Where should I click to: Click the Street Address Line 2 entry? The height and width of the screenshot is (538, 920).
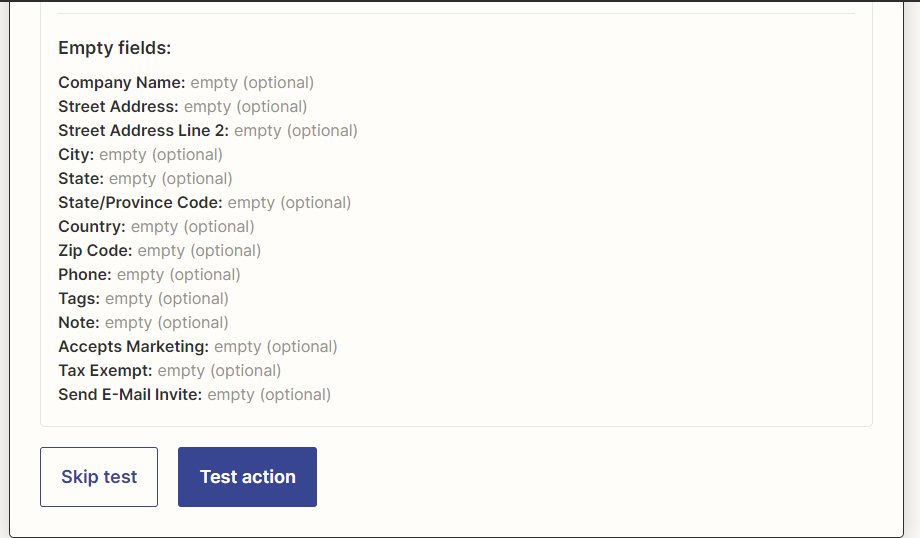coord(208,131)
